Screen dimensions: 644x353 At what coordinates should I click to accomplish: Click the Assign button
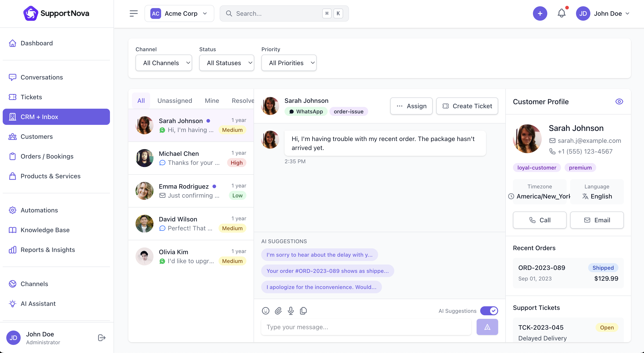[x=411, y=106]
